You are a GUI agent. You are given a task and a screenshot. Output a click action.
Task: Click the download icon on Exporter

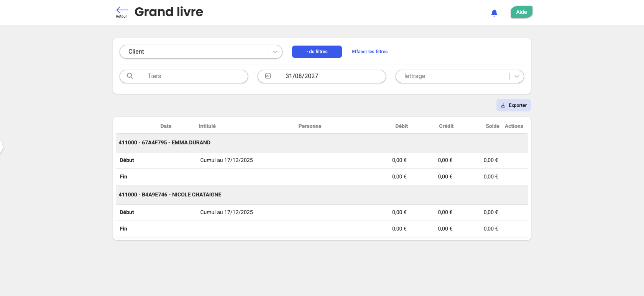pos(503,105)
